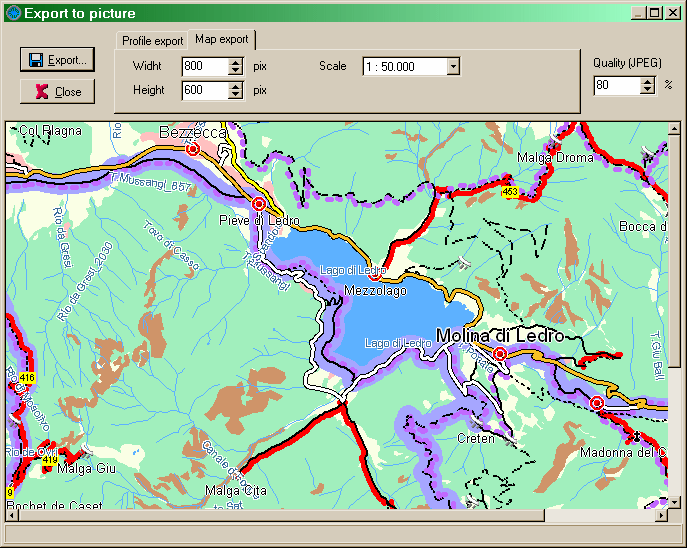Click the yellow road sign 419
The image size is (687, 548).
point(49,460)
